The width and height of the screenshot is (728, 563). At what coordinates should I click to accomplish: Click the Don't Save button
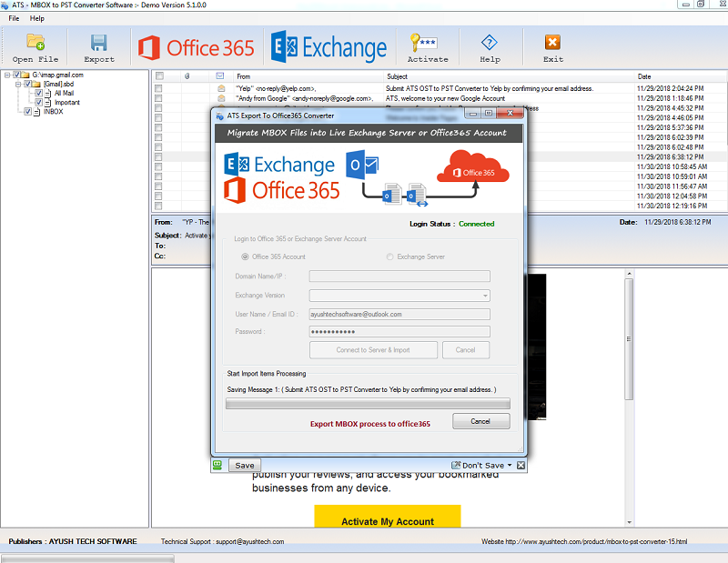(479, 465)
